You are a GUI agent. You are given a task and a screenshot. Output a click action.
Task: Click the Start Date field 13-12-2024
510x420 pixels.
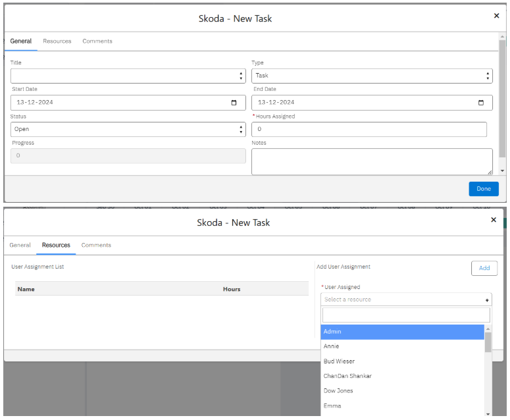[x=128, y=103]
